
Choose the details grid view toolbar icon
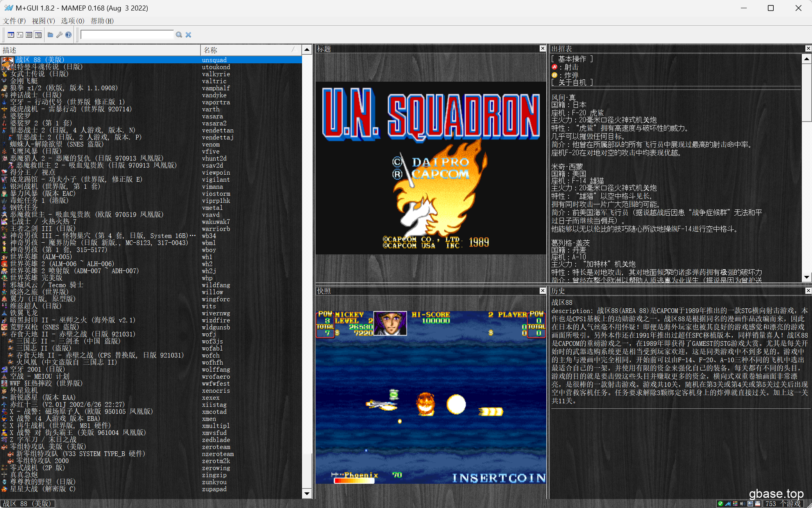pos(29,35)
